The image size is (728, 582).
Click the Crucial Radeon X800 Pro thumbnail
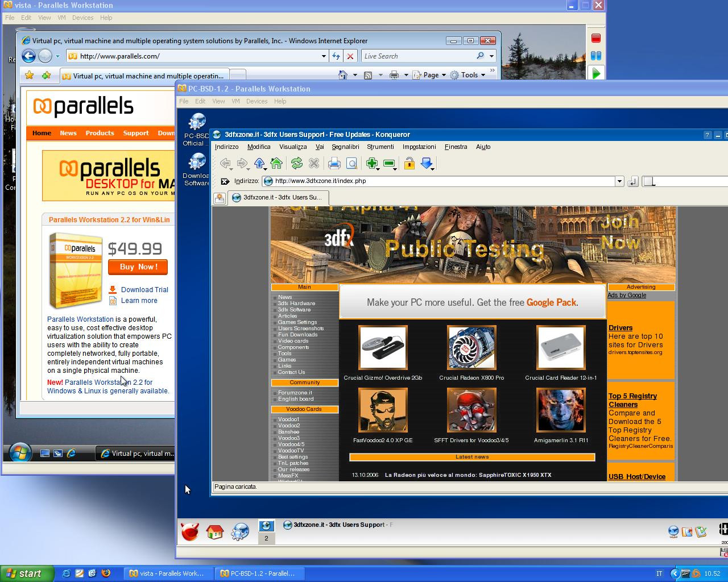coord(471,347)
